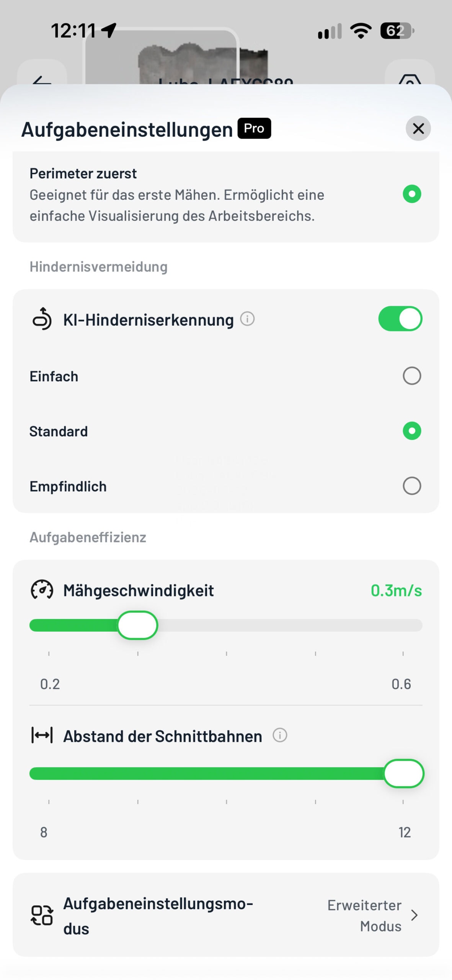Select the Einfach radio option
Image resolution: width=452 pixels, height=980 pixels.
pos(412,376)
